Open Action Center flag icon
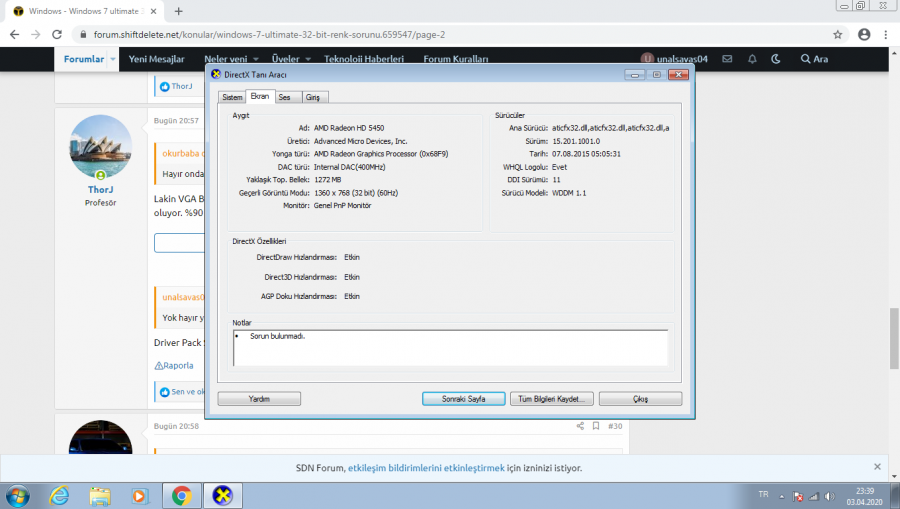This screenshot has width=900, height=509. (798, 496)
